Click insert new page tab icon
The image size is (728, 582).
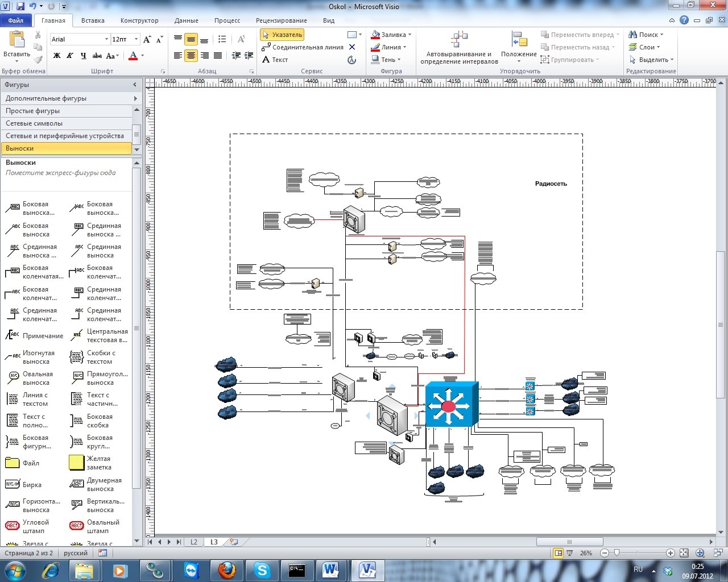click(x=234, y=542)
